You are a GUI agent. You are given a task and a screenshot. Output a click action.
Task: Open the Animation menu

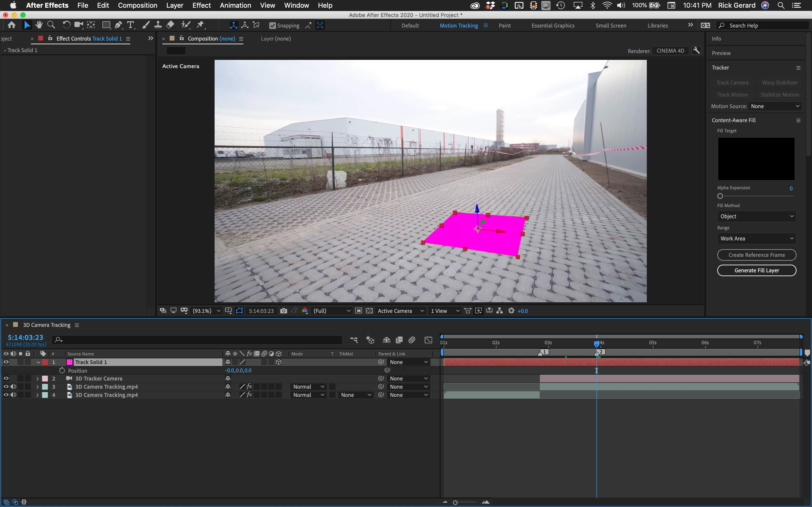pos(235,5)
